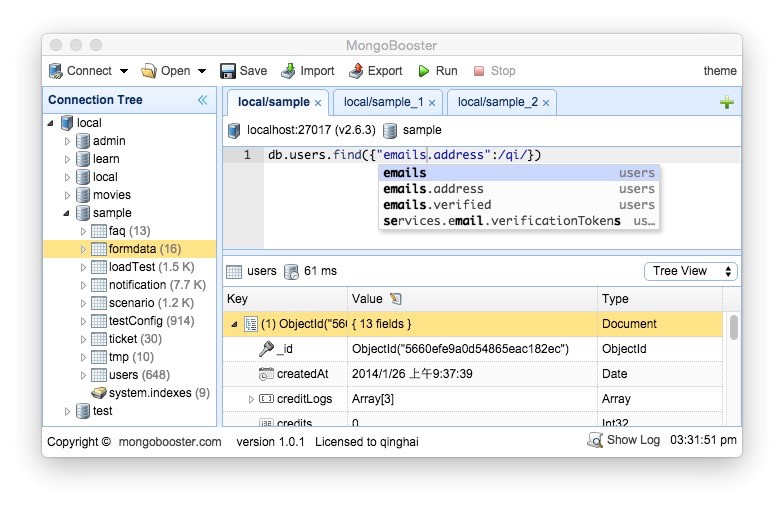Click the Export toolbar icon
The image size is (784, 507).
(x=356, y=71)
